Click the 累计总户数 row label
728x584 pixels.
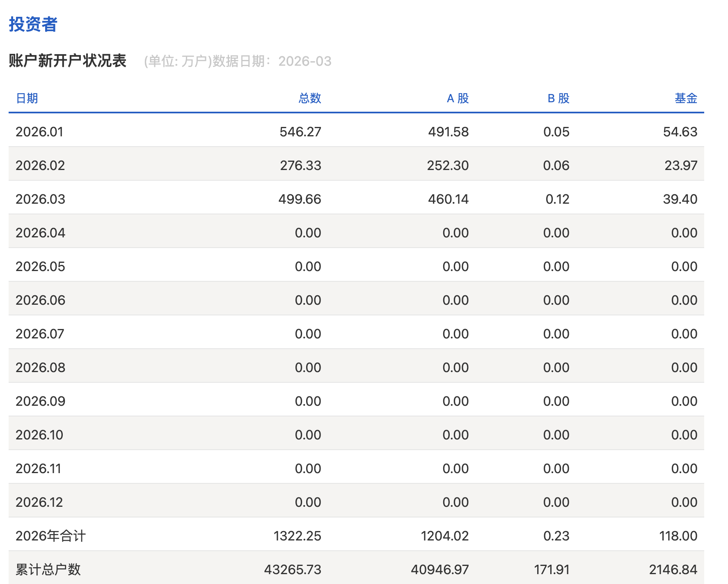click(x=48, y=570)
